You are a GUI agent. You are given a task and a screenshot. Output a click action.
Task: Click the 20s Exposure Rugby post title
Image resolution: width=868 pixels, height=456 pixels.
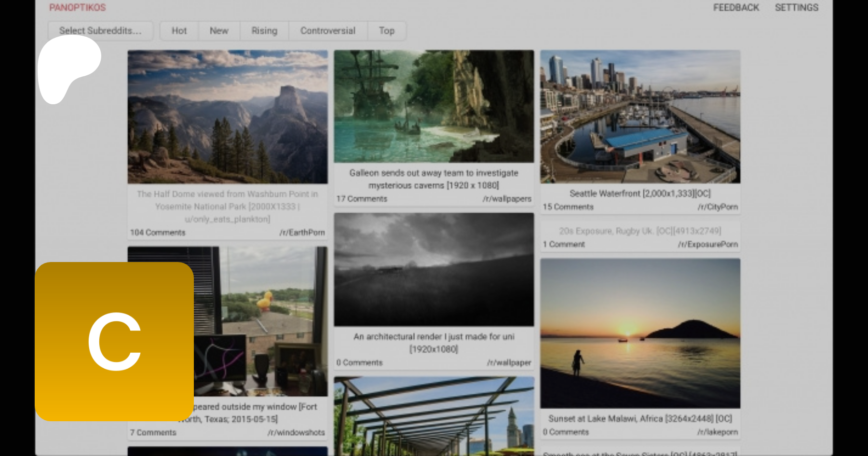(640, 231)
